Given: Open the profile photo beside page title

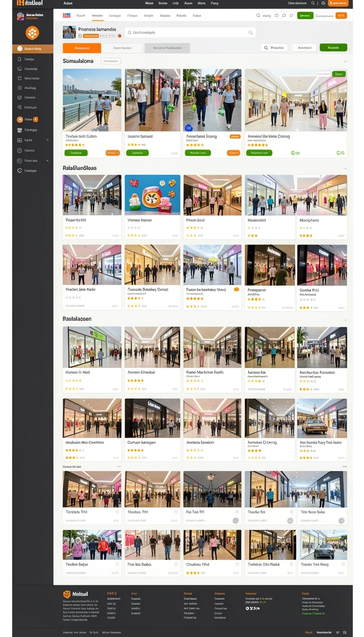Looking at the screenshot, I should click(x=69, y=32).
